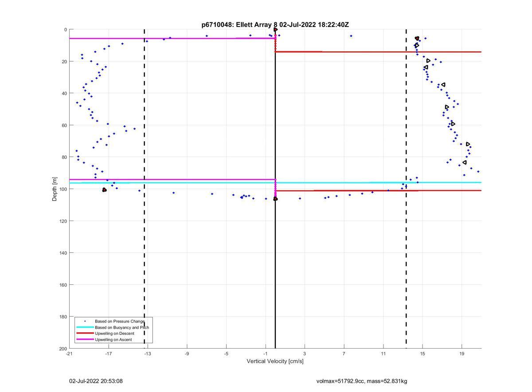Click y-axis tick label '180'
The image size is (532, 392).
pyautogui.click(x=63, y=317)
